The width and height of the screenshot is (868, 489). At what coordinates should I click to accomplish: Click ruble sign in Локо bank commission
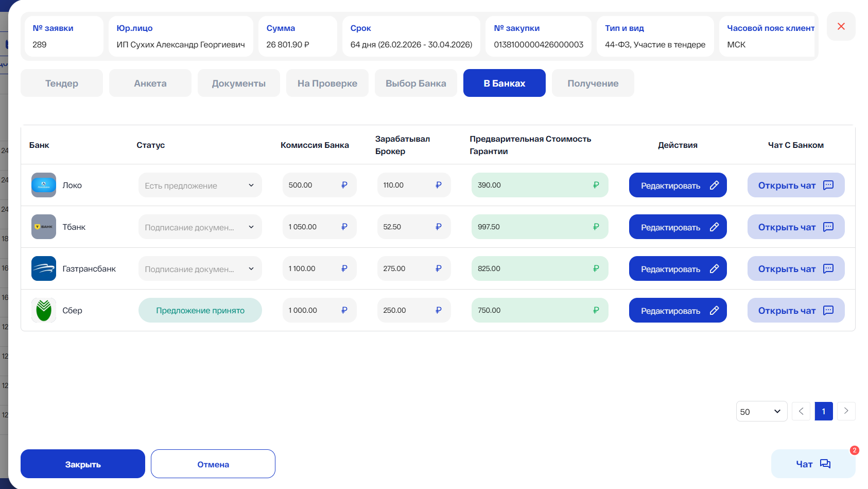pos(344,185)
